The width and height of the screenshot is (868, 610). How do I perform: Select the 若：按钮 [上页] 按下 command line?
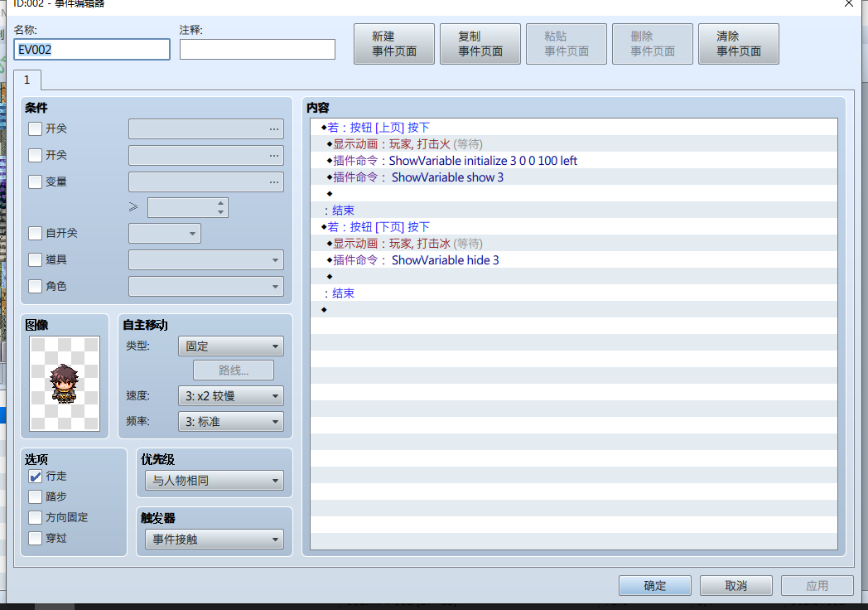click(574, 128)
